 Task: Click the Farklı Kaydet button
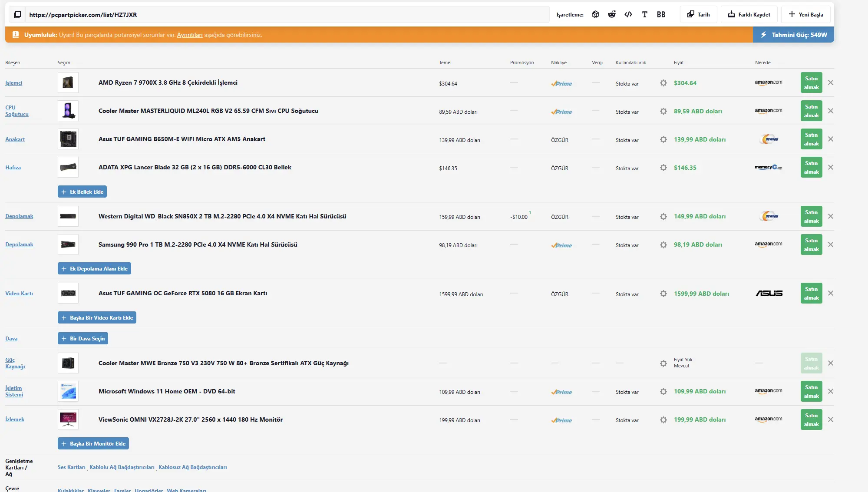coord(749,14)
